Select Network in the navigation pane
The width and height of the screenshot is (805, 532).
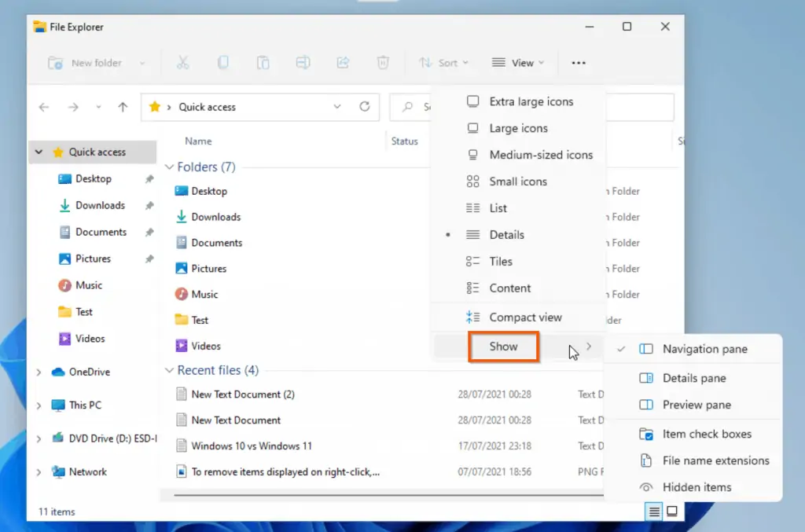tap(88, 472)
